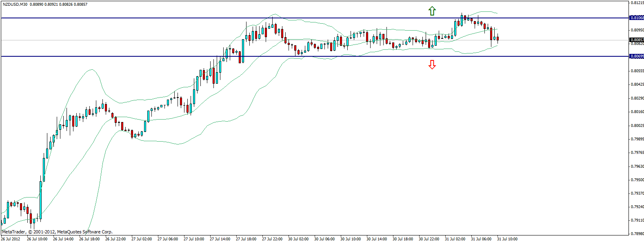Click the 26 Jul 14:00 time label
This screenshot has height=242, width=644.
(63, 239)
